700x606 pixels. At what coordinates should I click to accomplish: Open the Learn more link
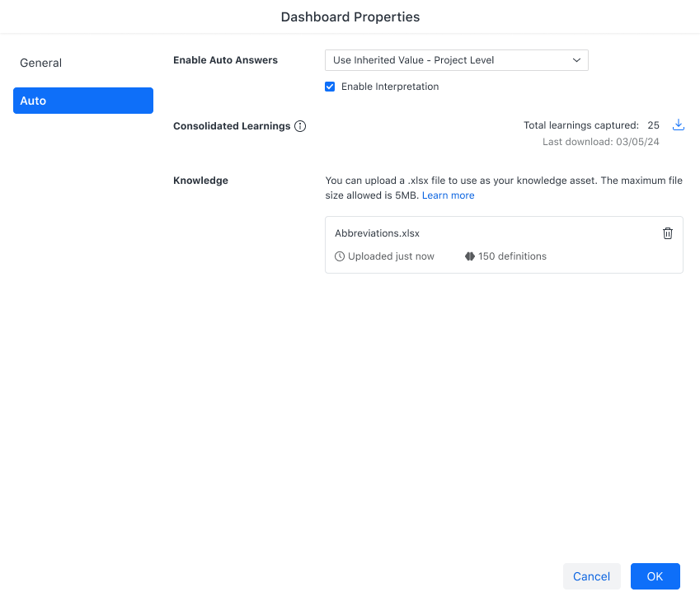tap(448, 195)
